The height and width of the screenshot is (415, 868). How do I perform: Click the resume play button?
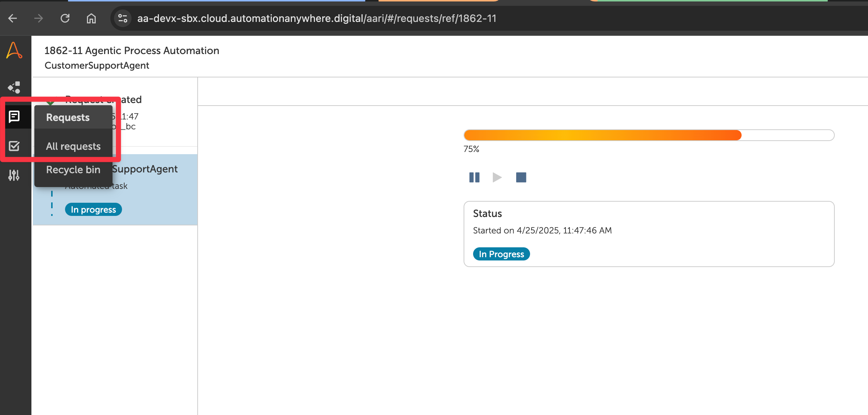pos(497,178)
